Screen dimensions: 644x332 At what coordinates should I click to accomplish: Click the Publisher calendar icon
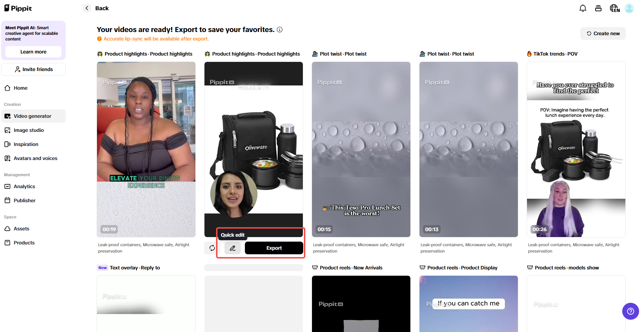pyautogui.click(x=7, y=200)
